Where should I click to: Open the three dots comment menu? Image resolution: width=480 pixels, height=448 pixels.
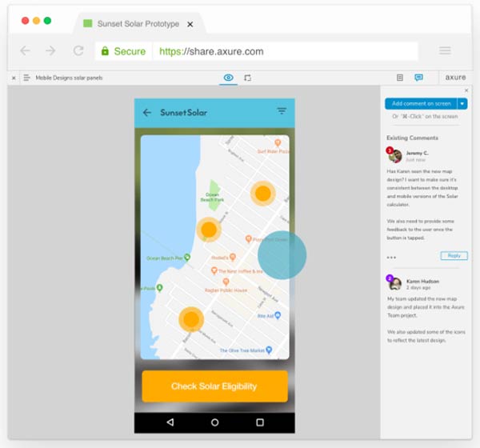pos(391,258)
